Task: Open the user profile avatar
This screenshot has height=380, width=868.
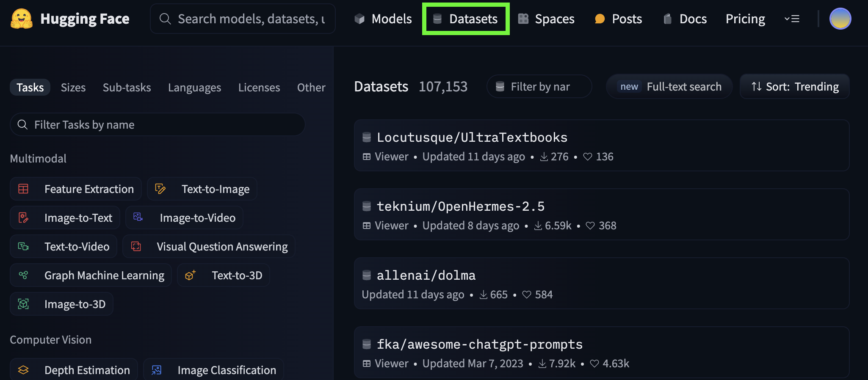Action: pyautogui.click(x=840, y=19)
